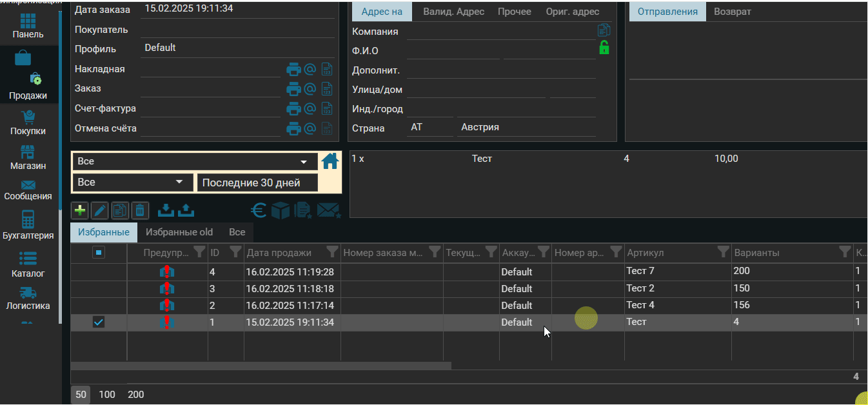Expand the smaller lower 'Все' dropdown
868x405 pixels.
[132, 183]
